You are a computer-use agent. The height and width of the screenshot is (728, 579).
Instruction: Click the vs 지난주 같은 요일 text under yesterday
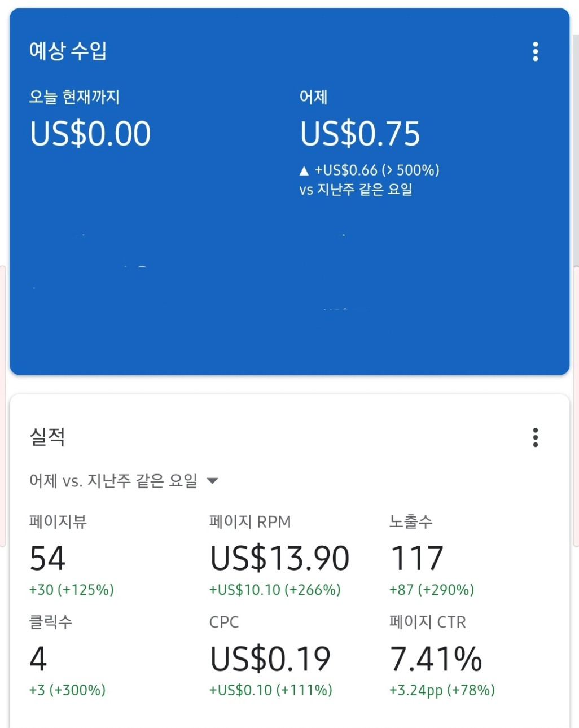pos(356,190)
